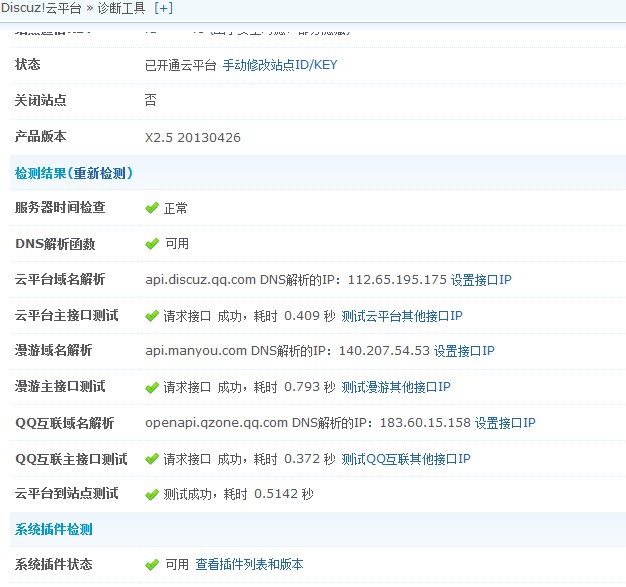Click 重新检测 to rerun the detection
Viewport: 626px width, 587px height.
pos(100,173)
